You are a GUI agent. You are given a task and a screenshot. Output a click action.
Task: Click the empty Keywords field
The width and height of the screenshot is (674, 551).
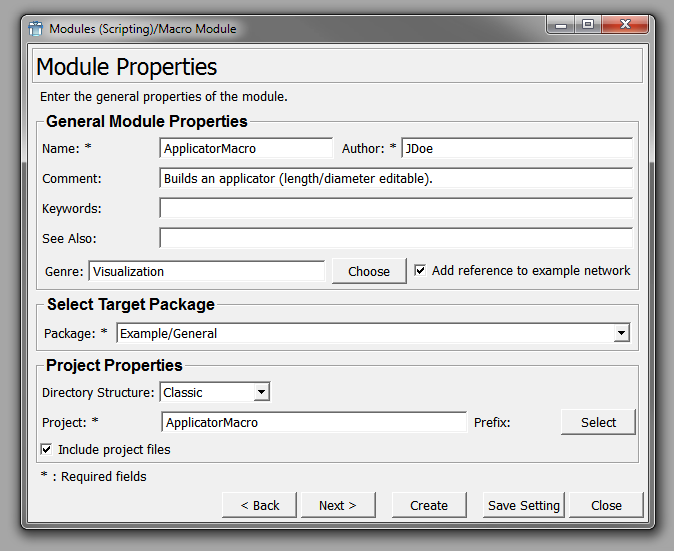395,208
